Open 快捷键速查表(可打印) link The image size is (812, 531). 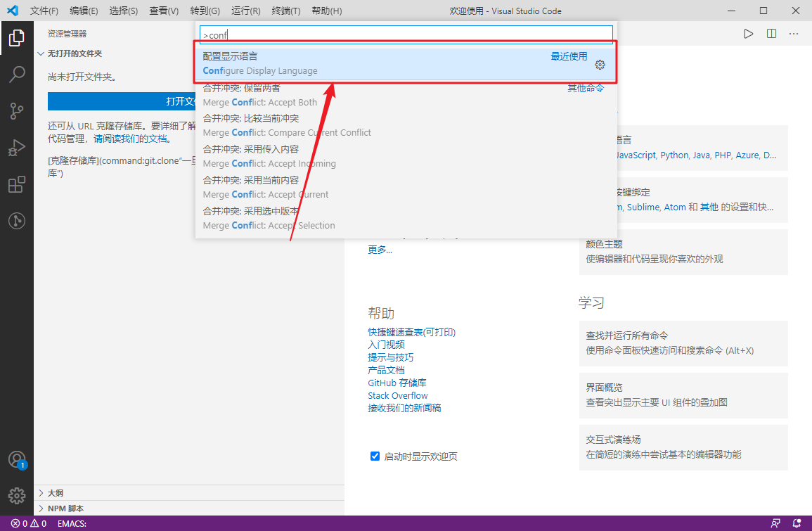coord(412,332)
